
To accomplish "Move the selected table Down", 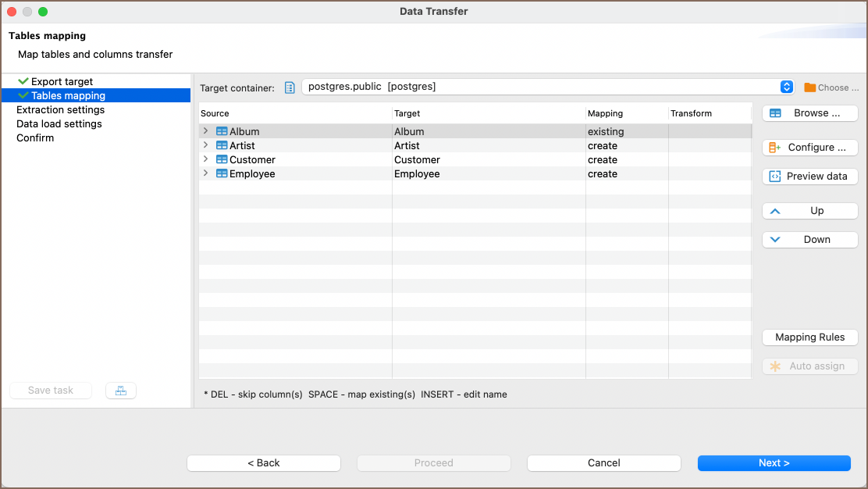I will point(809,240).
